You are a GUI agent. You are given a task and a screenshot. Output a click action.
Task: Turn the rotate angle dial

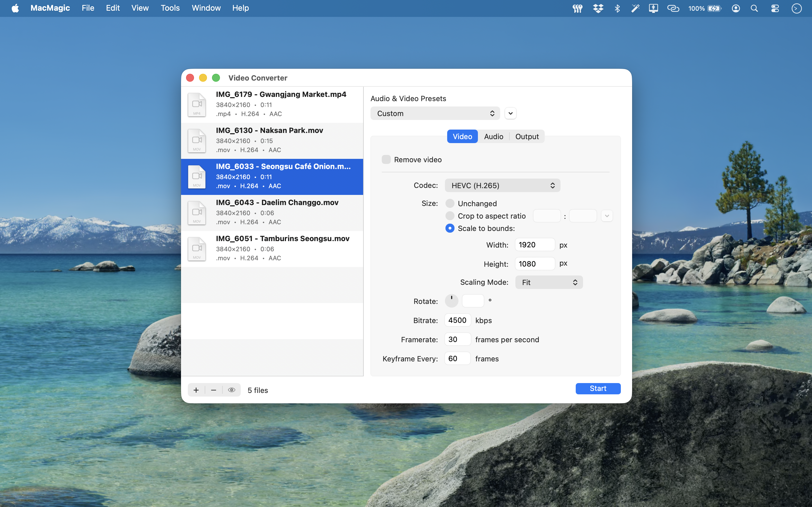pyautogui.click(x=451, y=301)
